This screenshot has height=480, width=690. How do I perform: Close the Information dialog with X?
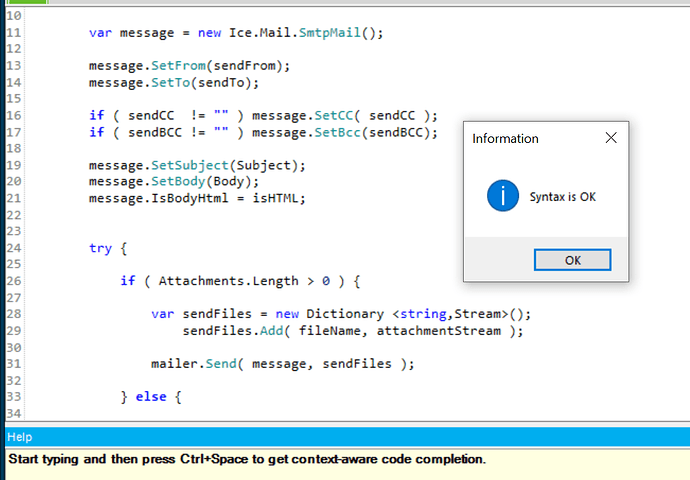click(x=611, y=138)
